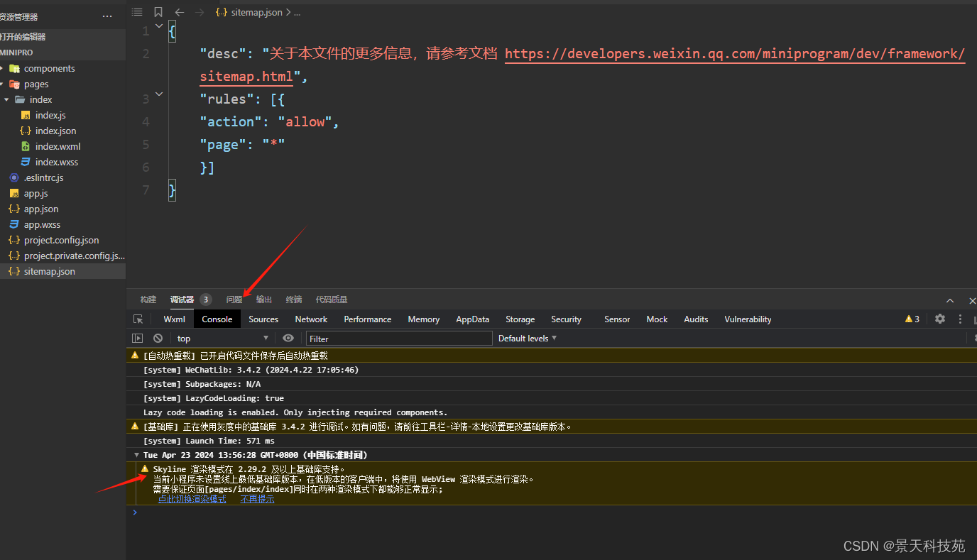Click the editor outline list icon
977x560 pixels.
(x=137, y=12)
